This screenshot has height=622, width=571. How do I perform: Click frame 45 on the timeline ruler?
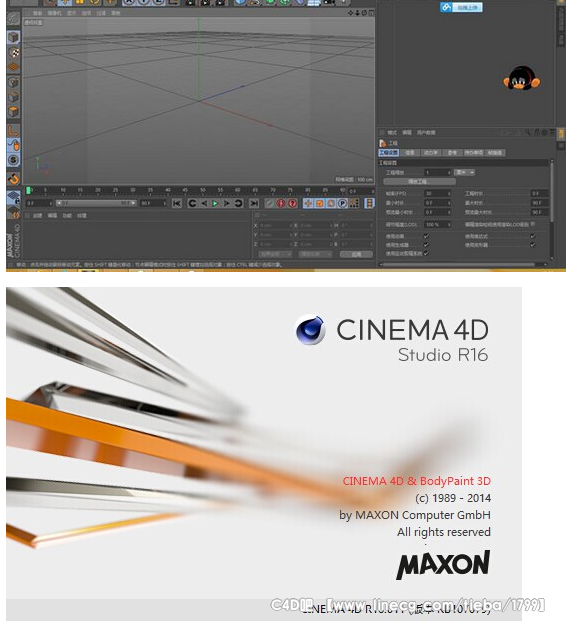185,191
